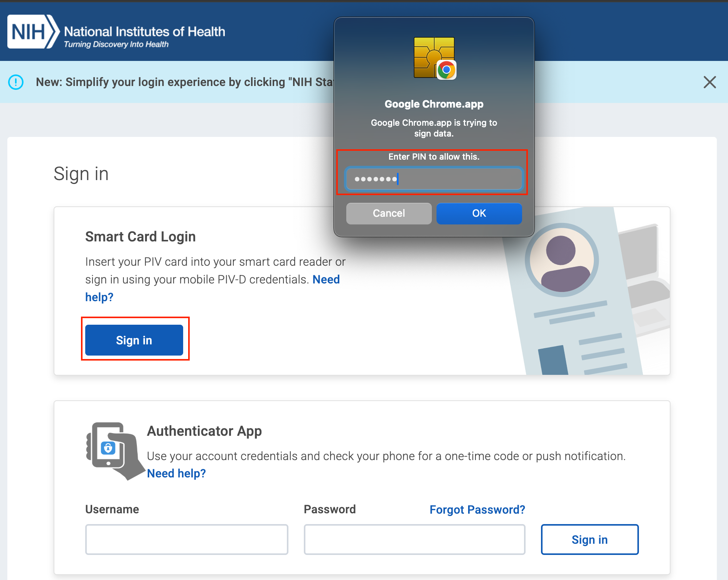The height and width of the screenshot is (580, 728).
Task: Click Smart Card Login Sign in button
Action: click(134, 340)
